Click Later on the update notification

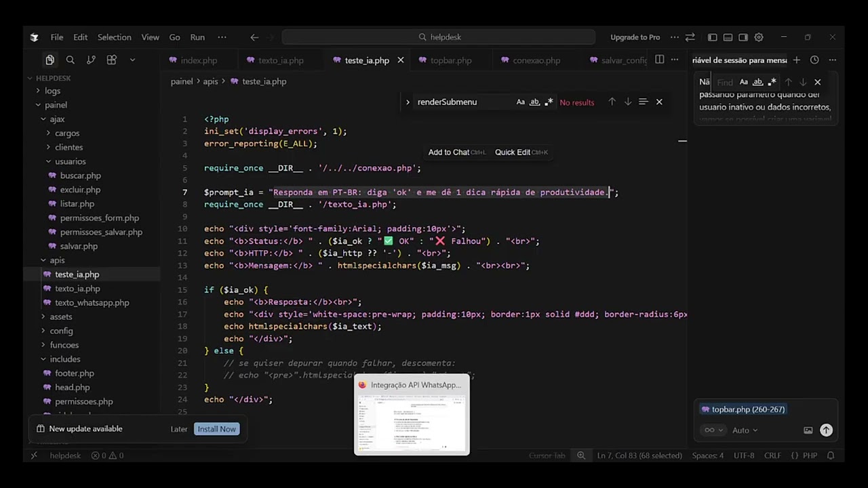(179, 429)
